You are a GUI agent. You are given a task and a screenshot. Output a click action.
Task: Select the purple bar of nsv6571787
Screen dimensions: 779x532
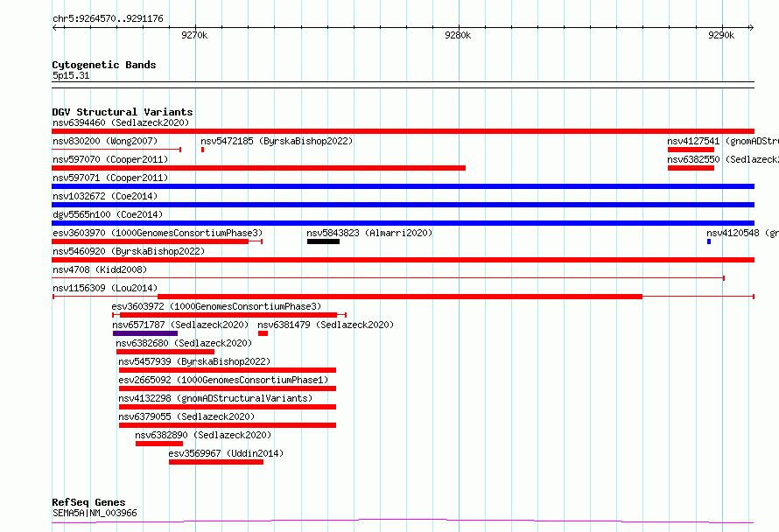point(145,333)
